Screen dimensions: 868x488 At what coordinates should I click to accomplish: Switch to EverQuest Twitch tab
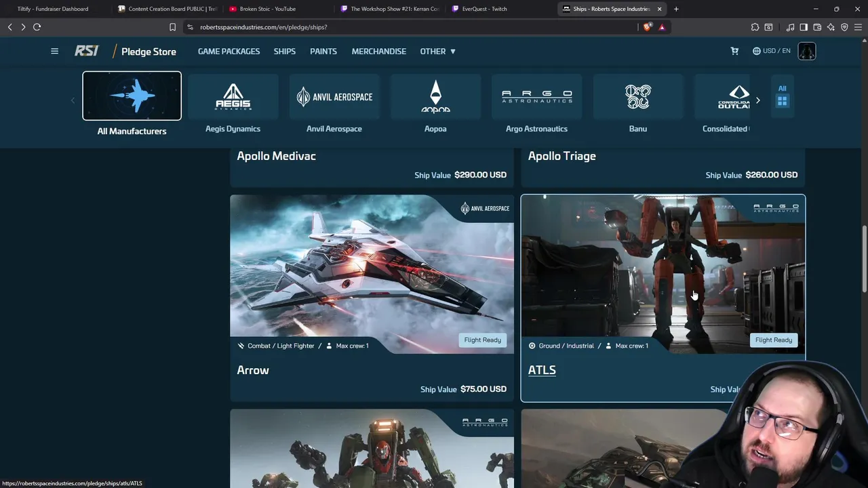[500, 9]
